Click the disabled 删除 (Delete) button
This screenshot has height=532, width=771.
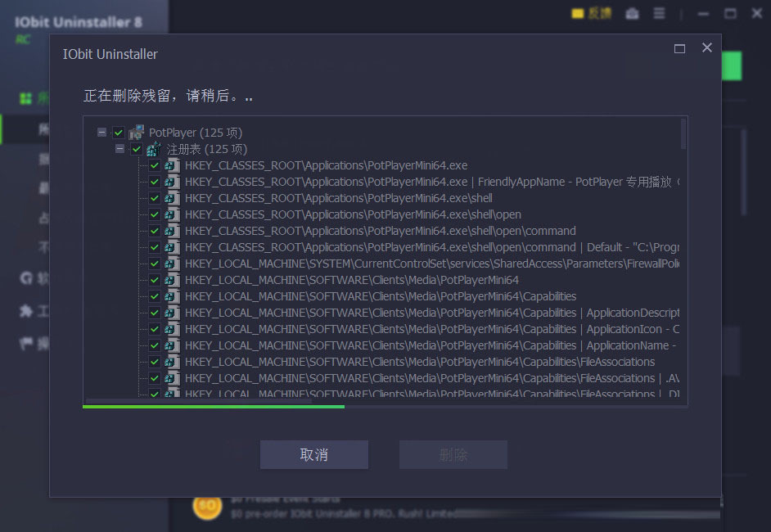(453, 454)
